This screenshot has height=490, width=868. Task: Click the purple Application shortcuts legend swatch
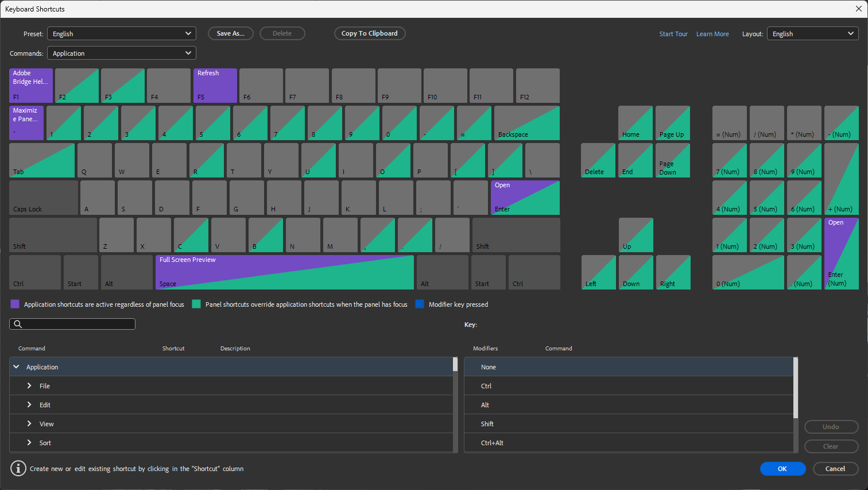coord(14,303)
